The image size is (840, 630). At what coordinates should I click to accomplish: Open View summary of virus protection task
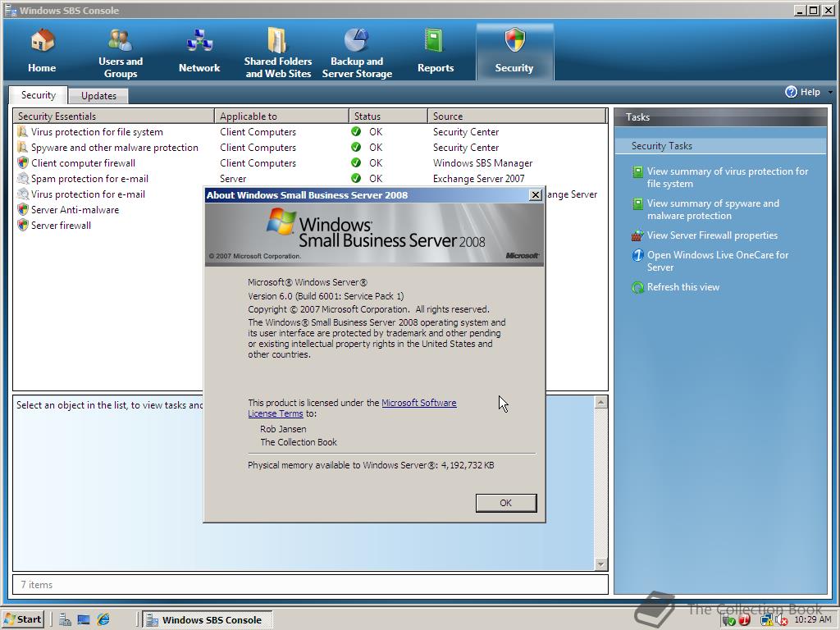click(727, 177)
